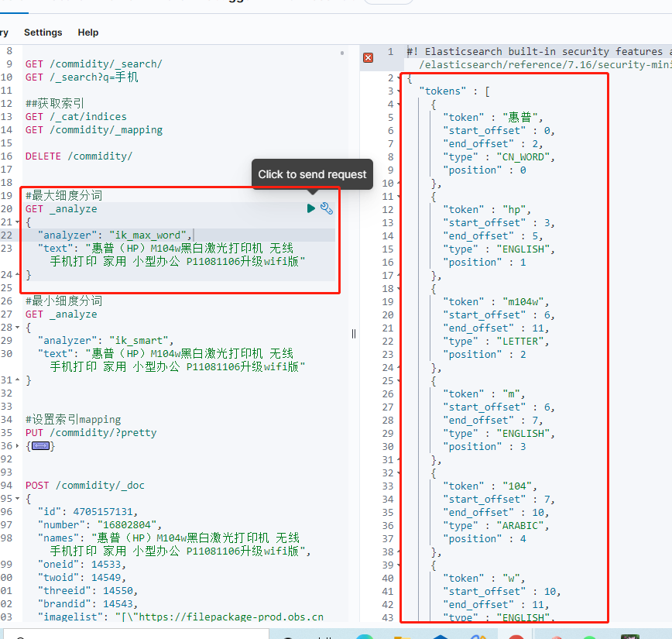The width and height of the screenshot is (672, 639).
Task: Toggle the fold arrow at editor line 31
Action: 18,380
